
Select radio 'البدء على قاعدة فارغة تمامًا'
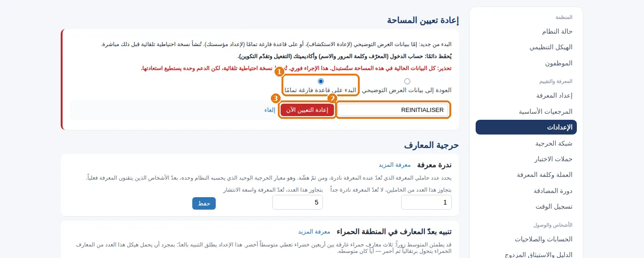click(321, 81)
